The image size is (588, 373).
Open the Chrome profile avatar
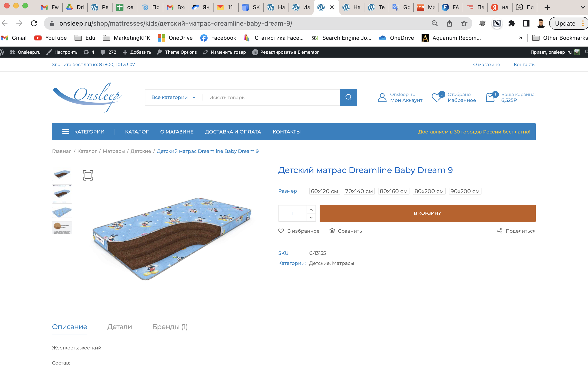(x=541, y=24)
